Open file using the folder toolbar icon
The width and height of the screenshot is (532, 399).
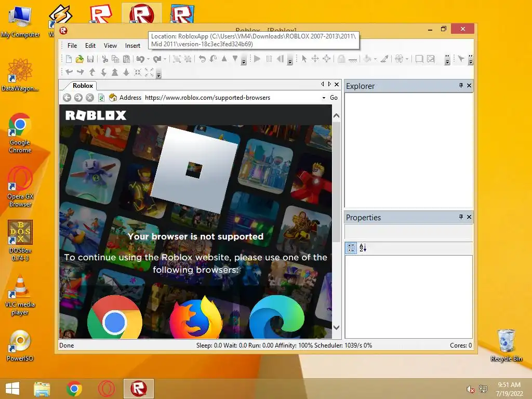[79, 59]
